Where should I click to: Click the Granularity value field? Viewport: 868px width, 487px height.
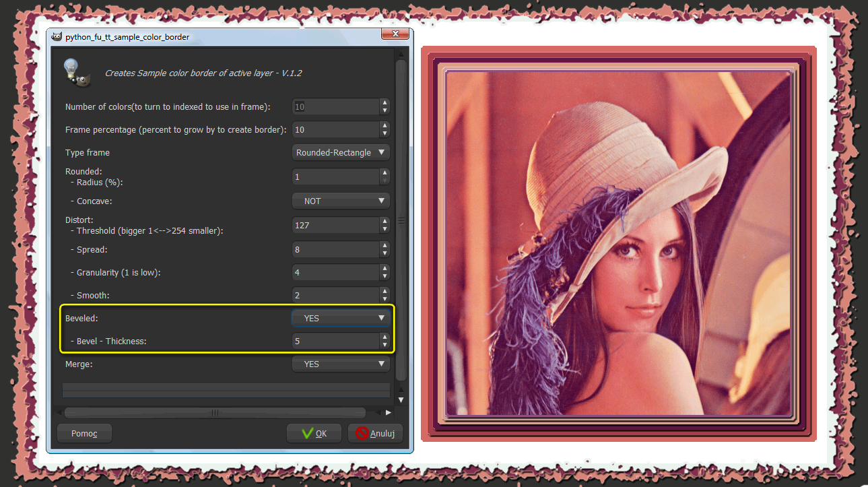[336, 272]
